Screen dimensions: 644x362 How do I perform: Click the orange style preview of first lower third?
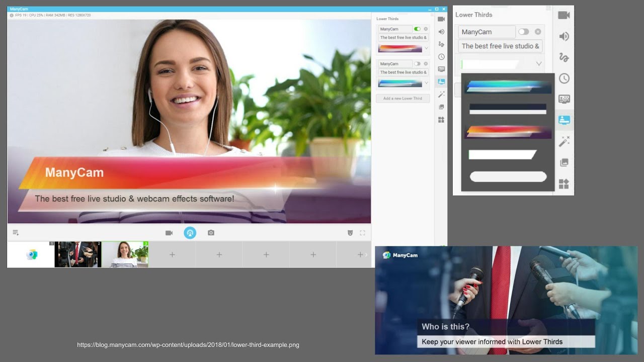(x=400, y=48)
